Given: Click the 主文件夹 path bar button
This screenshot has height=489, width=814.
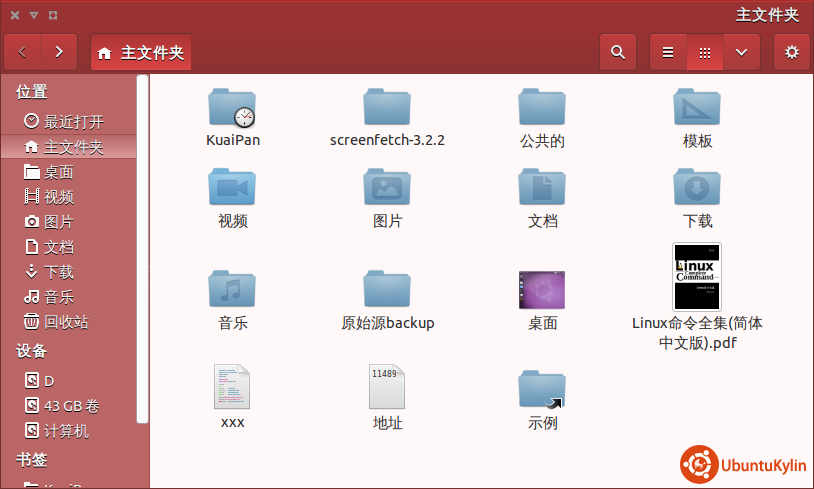Looking at the screenshot, I should (141, 52).
